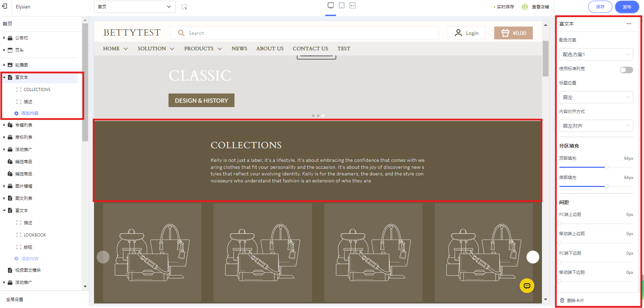
Task: Open the 居左对齐 content alignment dropdown
Action: pyautogui.click(x=596, y=126)
